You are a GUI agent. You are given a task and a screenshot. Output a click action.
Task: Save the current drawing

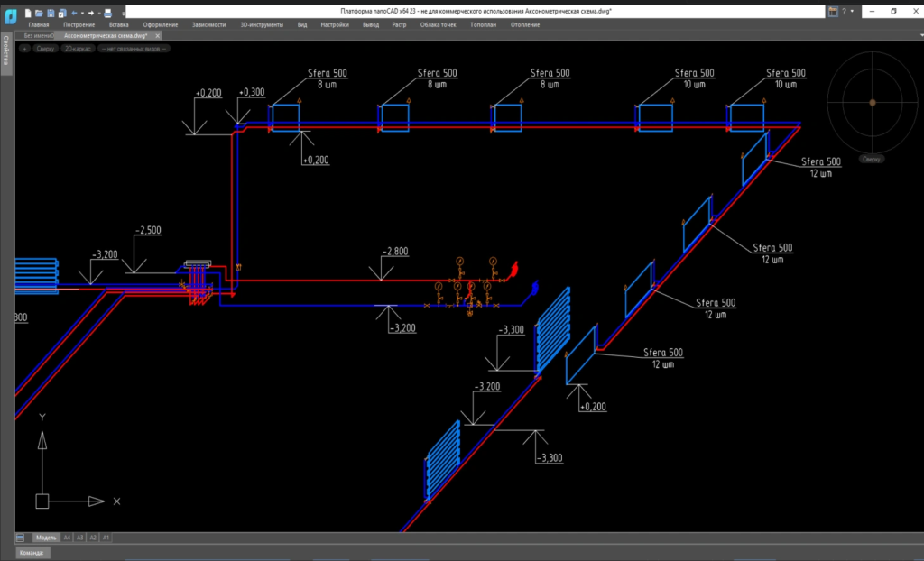click(51, 14)
